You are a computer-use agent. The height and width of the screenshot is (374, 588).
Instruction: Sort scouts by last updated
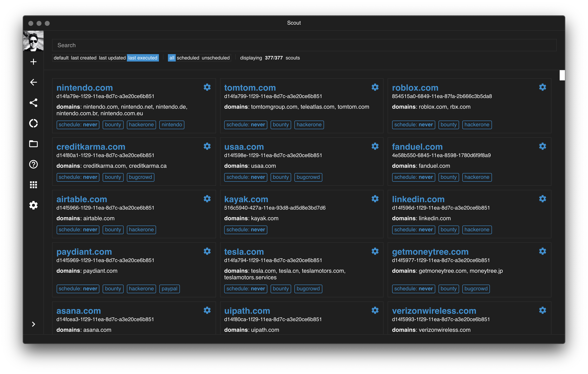tap(112, 58)
